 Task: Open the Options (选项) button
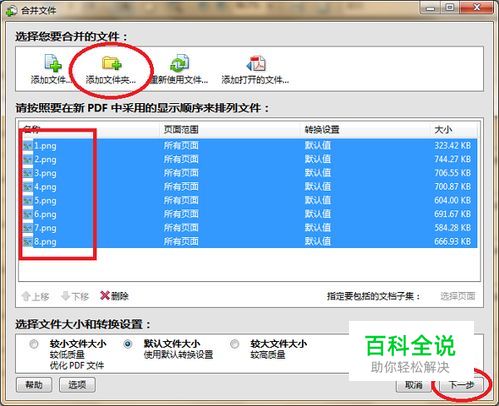77,385
